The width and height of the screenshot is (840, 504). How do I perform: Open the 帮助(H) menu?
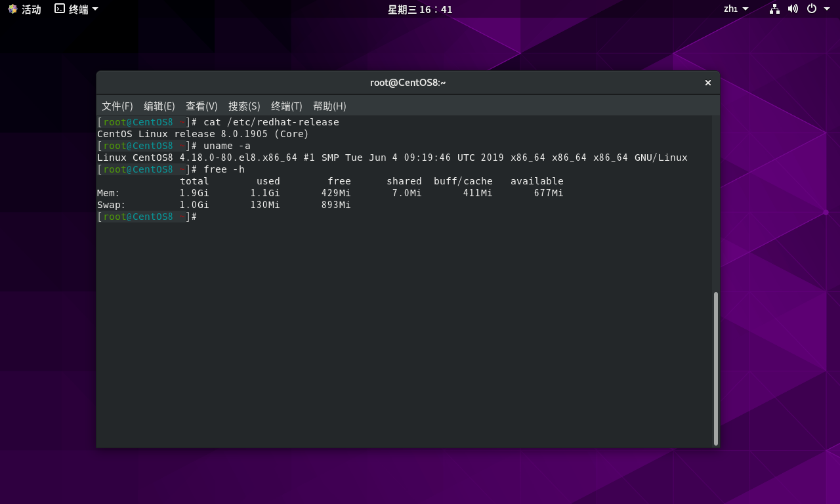click(329, 106)
